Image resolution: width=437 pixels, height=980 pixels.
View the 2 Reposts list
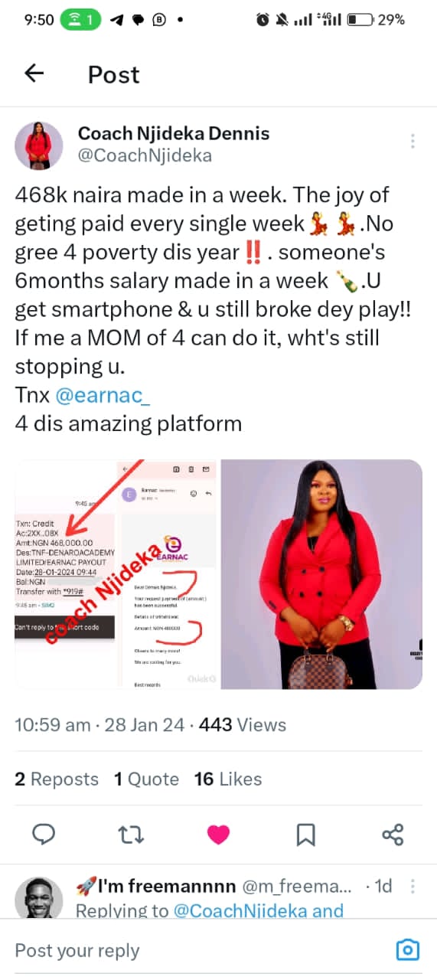click(57, 779)
